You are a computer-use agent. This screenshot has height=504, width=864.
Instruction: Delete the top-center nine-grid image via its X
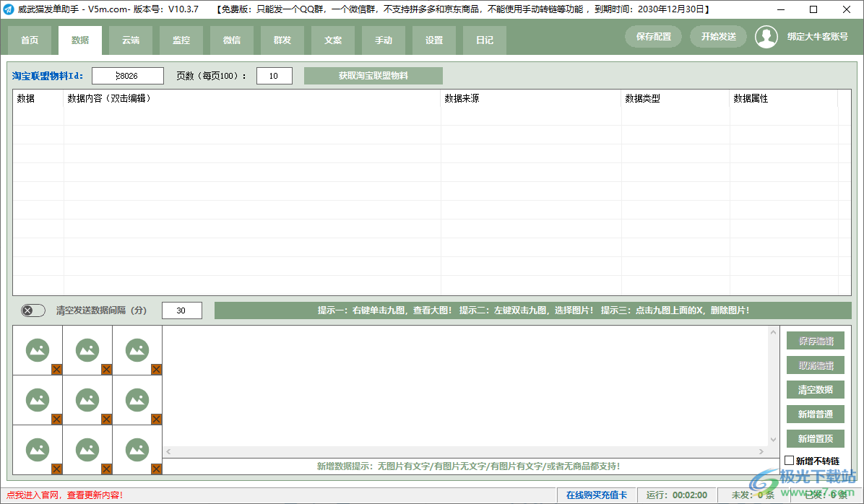tap(106, 369)
